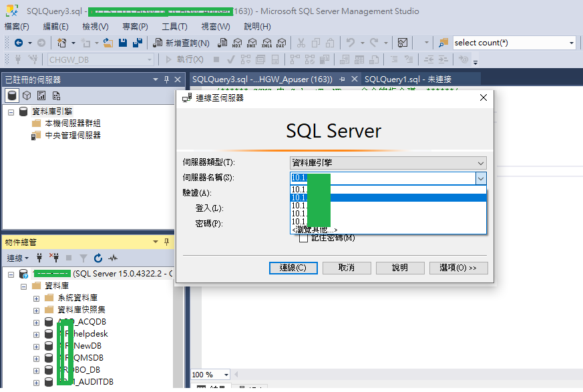
Task: Select the local server groups (本機伺服器群組) node
Action: (x=73, y=124)
